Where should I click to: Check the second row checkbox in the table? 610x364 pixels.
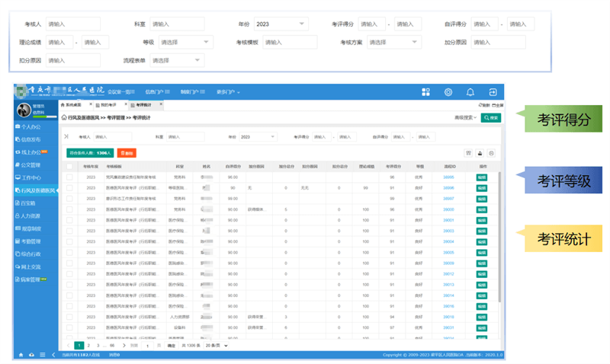point(69,187)
